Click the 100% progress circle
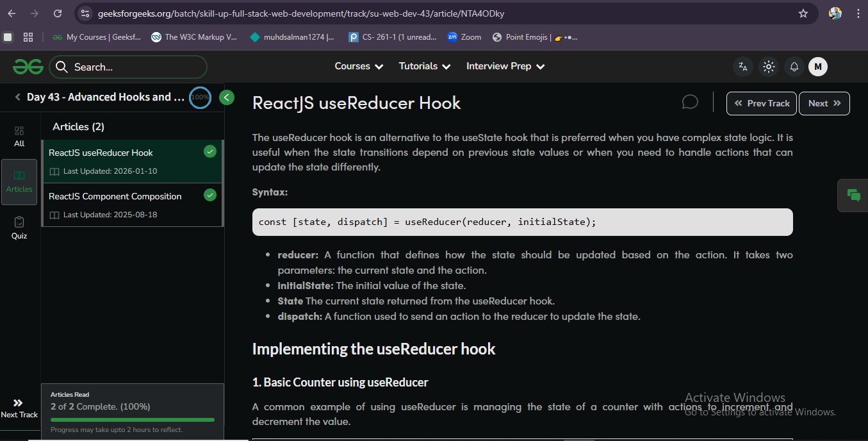Image resolution: width=868 pixels, height=441 pixels. (x=200, y=97)
